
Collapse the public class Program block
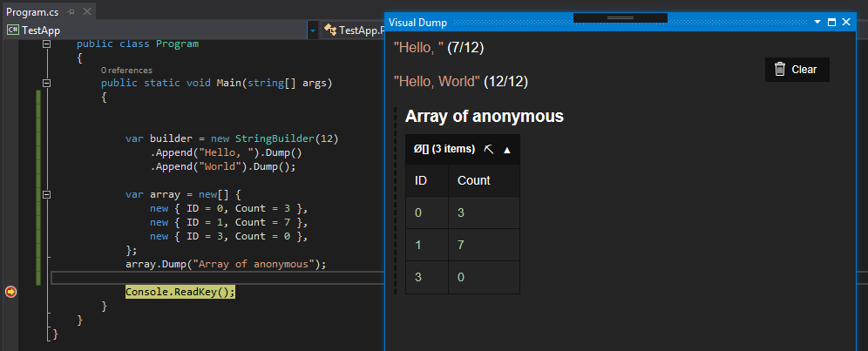[x=46, y=44]
